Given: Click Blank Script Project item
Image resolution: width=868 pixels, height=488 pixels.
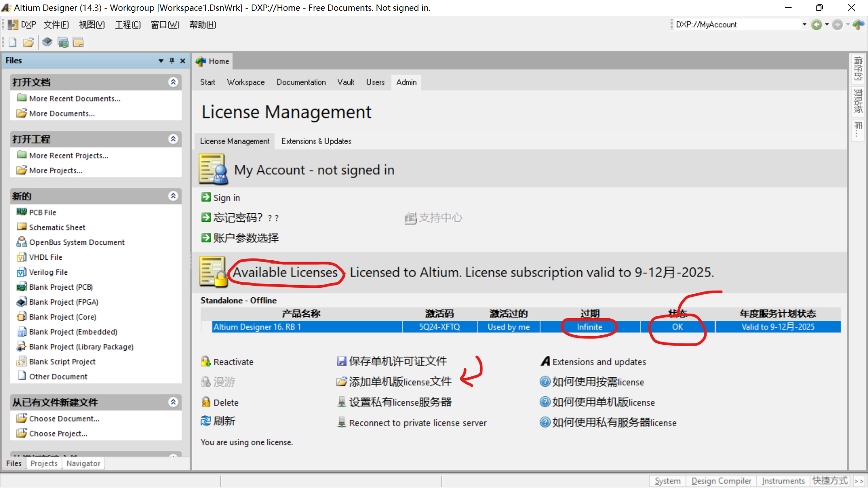Looking at the screenshot, I should tap(62, 361).
